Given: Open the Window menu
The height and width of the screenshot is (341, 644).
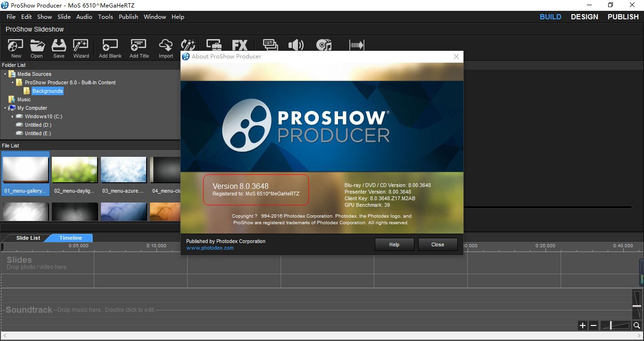Looking at the screenshot, I should [x=155, y=16].
